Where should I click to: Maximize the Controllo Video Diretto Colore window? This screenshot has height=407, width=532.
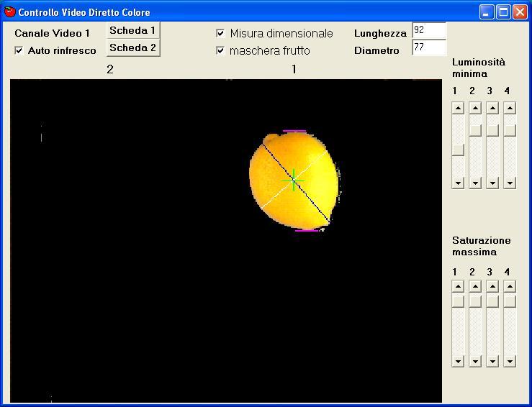(x=503, y=12)
